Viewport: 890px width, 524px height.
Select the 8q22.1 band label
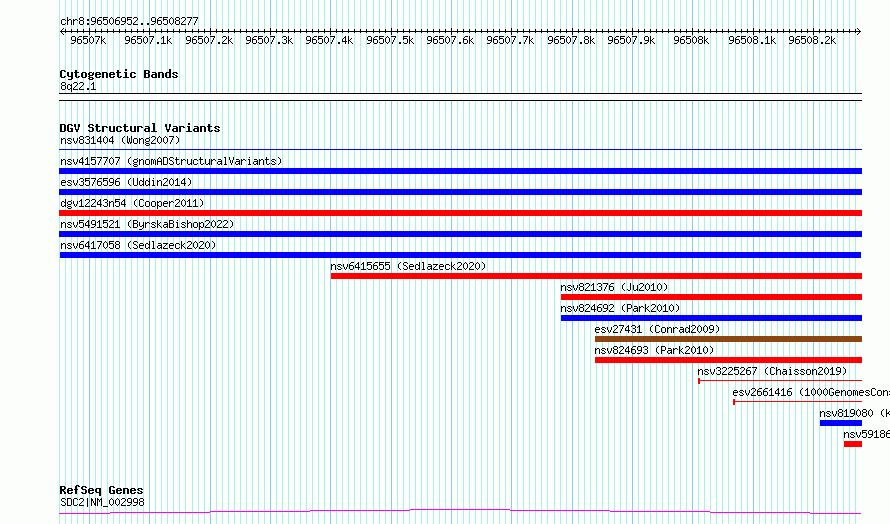coord(78,86)
